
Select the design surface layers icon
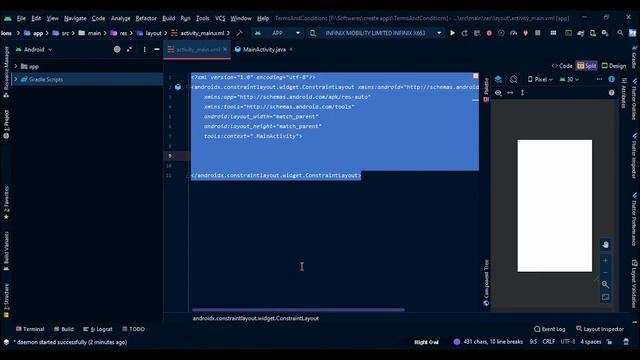click(x=498, y=79)
